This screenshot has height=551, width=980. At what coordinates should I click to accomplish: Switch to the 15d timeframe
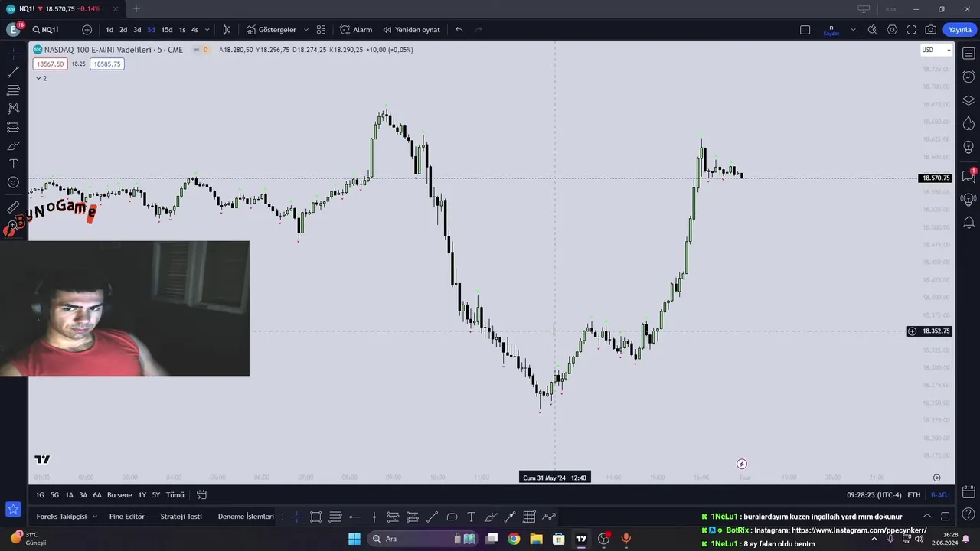(x=167, y=30)
